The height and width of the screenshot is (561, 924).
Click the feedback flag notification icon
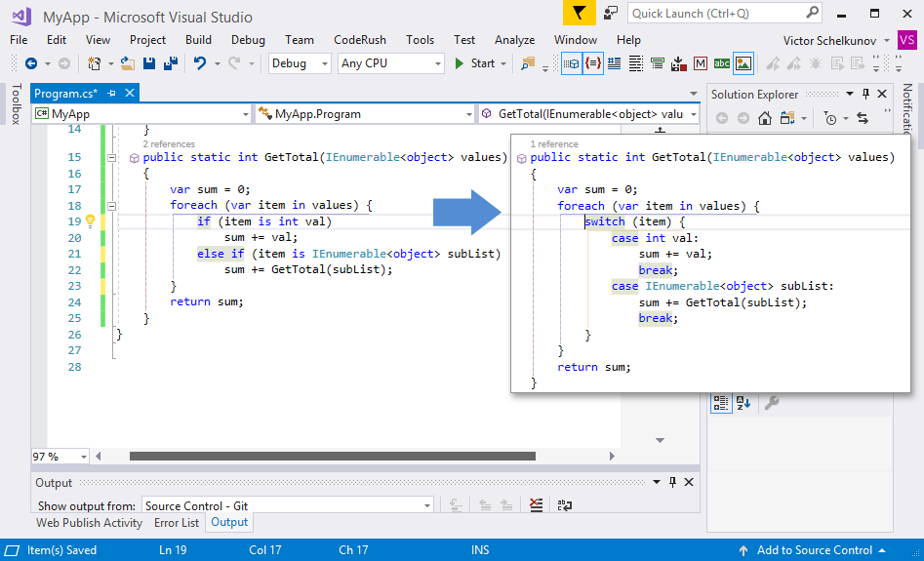pyautogui.click(x=579, y=14)
